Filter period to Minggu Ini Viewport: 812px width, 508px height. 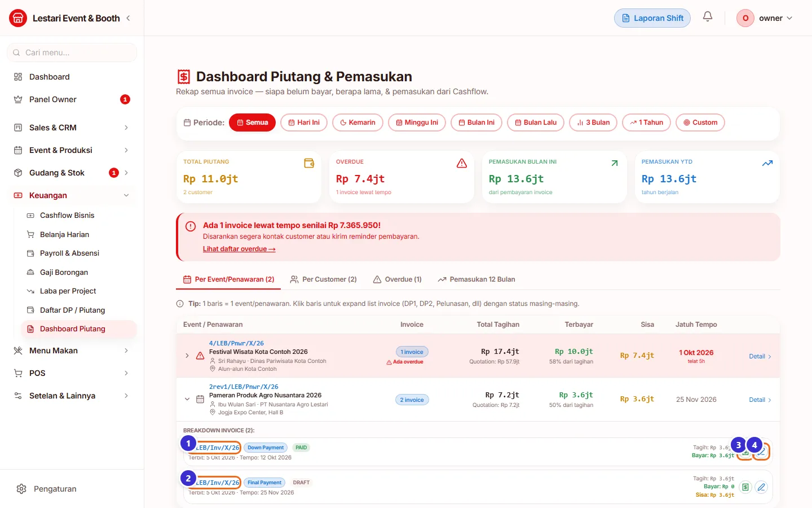[x=417, y=122]
